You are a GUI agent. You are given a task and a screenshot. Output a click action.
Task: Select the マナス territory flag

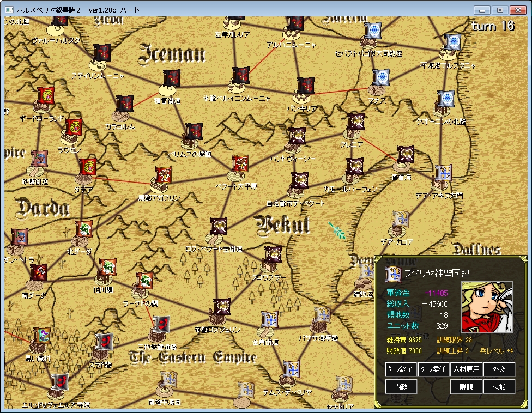pos(380,78)
